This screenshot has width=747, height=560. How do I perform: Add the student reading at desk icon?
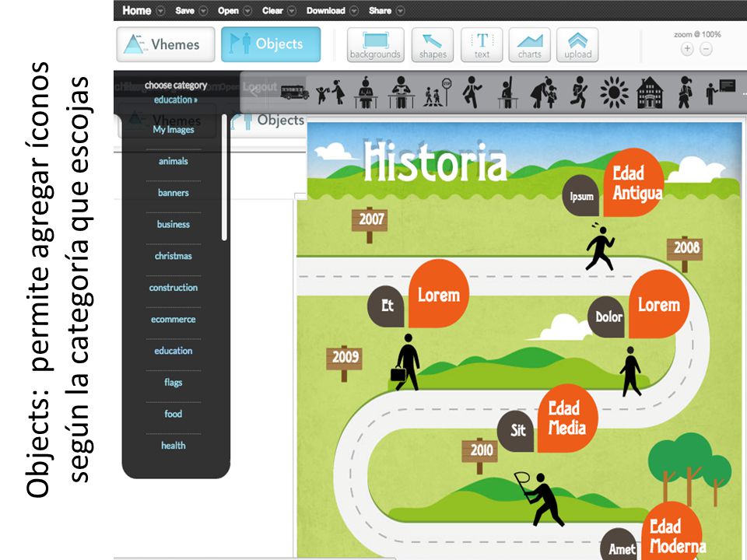click(401, 93)
